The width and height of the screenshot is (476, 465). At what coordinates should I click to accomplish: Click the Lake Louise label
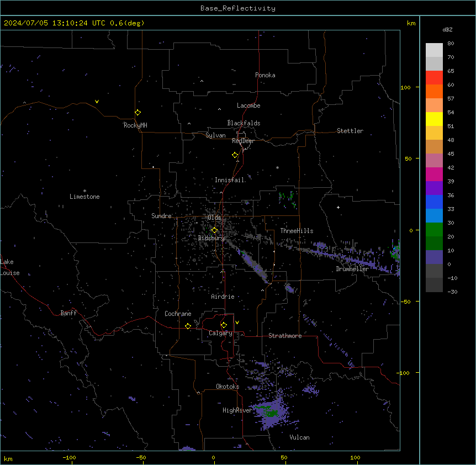[9, 267]
